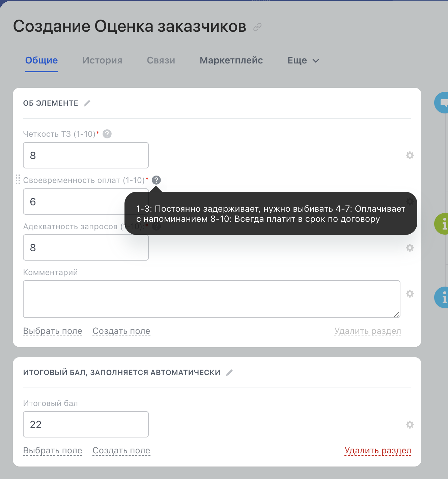The height and width of the screenshot is (479, 448).
Task: Open the blue chat bubble side button
Action: point(441,103)
